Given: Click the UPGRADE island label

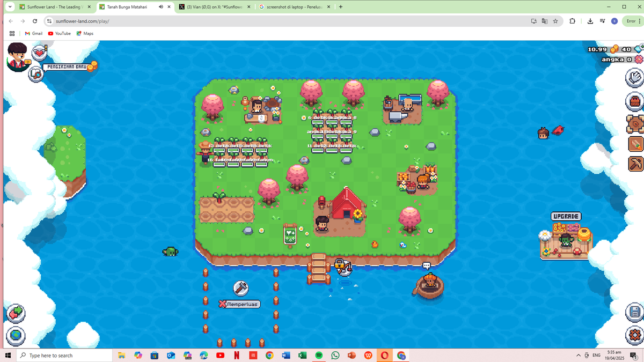Looking at the screenshot, I should pyautogui.click(x=566, y=216).
